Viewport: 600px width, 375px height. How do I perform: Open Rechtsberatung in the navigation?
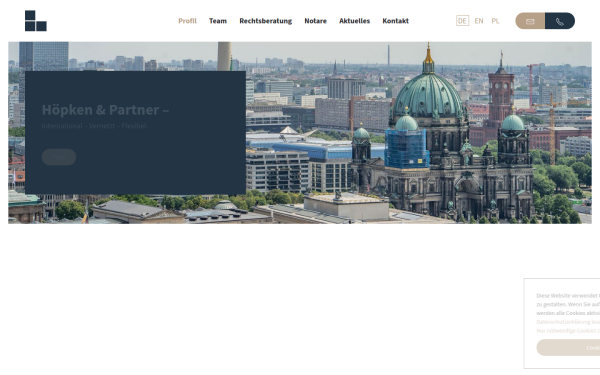click(x=266, y=21)
